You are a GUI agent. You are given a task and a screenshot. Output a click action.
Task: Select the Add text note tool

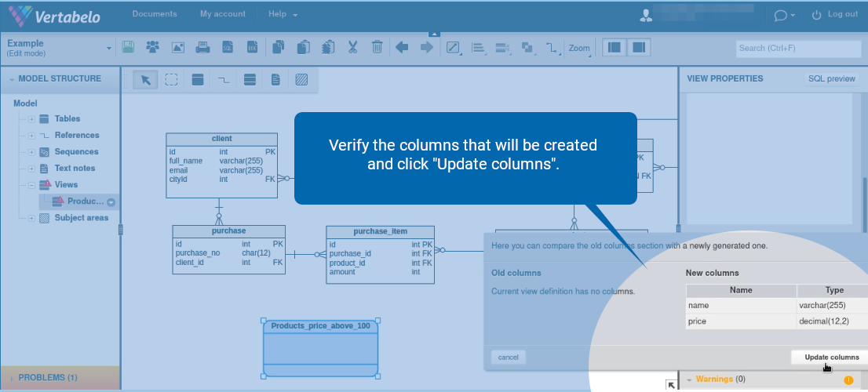tap(275, 80)
